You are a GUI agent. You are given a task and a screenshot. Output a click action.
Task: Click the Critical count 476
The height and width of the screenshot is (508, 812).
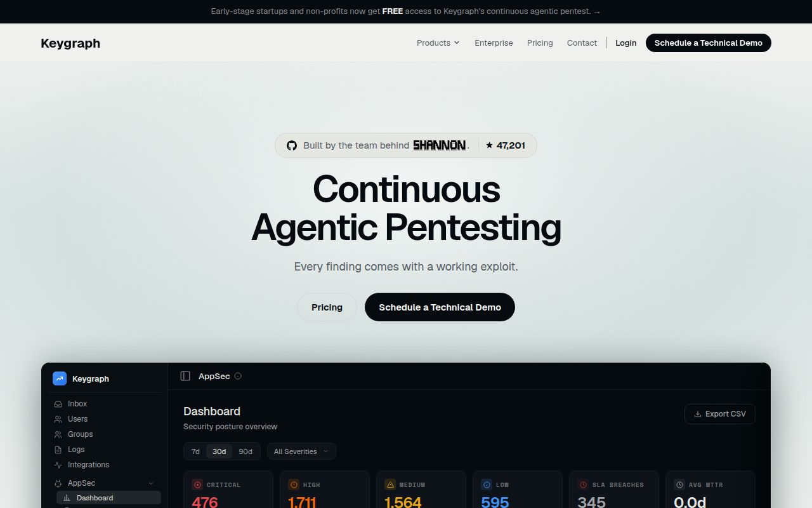coord(205,502)
